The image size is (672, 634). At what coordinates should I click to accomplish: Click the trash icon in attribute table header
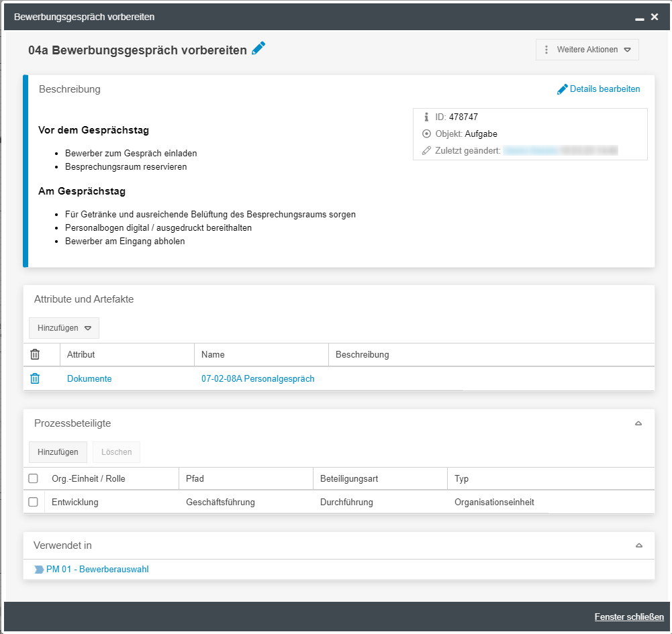(x=35, y=354)
